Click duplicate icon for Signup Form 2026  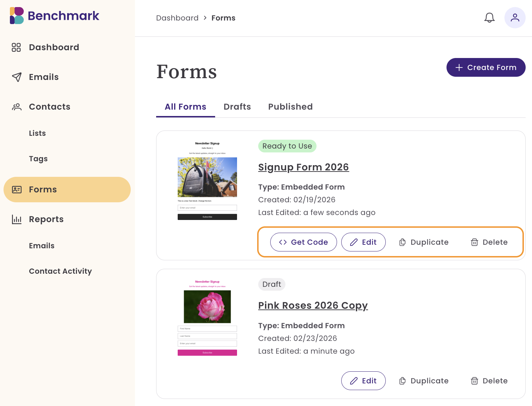(x=402, y=242)
